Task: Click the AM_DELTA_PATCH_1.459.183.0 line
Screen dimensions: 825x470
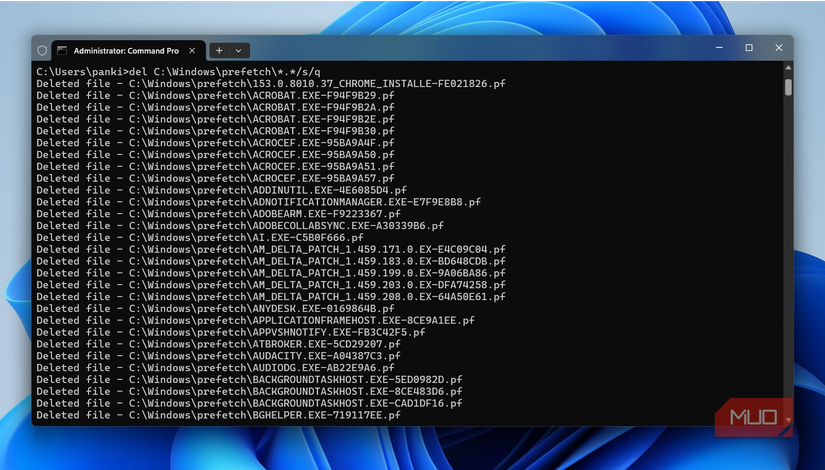Action: [x=271, y=261]
